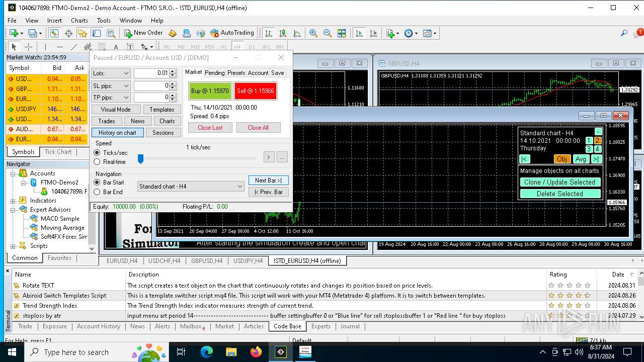Click the tick speed slider handle
The width and height of the screenshot is (644, 362).
(x=141, y=159)
